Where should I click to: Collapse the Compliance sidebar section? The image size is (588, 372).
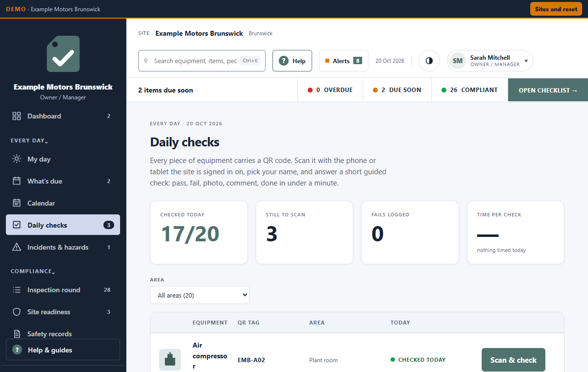click(x=33, y=271)
